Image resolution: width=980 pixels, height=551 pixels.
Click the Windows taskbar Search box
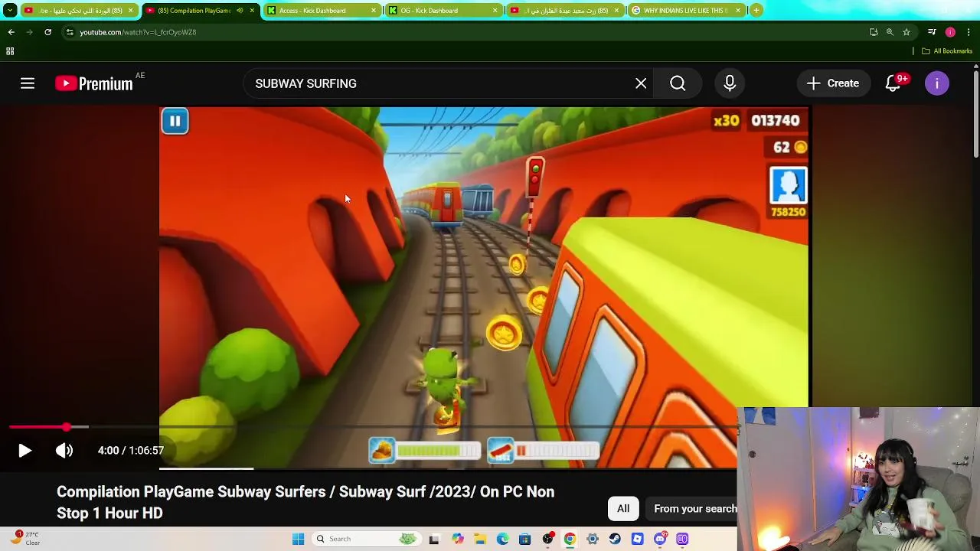(x=367, y=539)
